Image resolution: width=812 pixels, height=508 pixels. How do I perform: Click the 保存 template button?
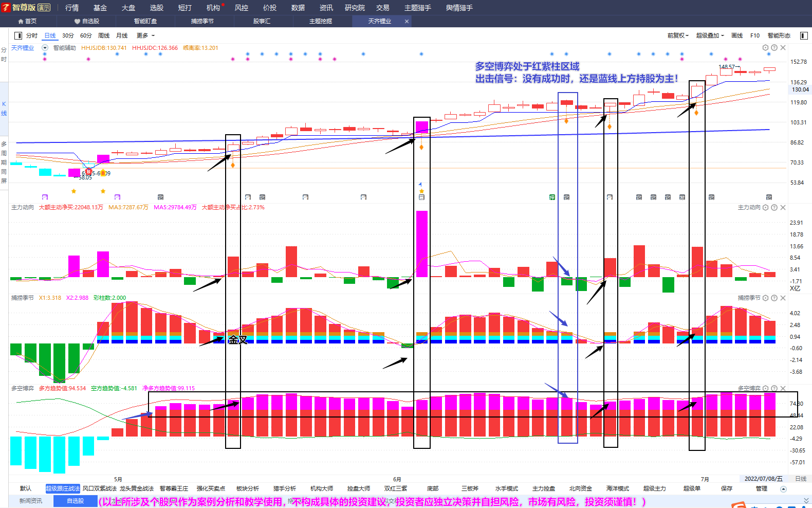click(727, 488)
